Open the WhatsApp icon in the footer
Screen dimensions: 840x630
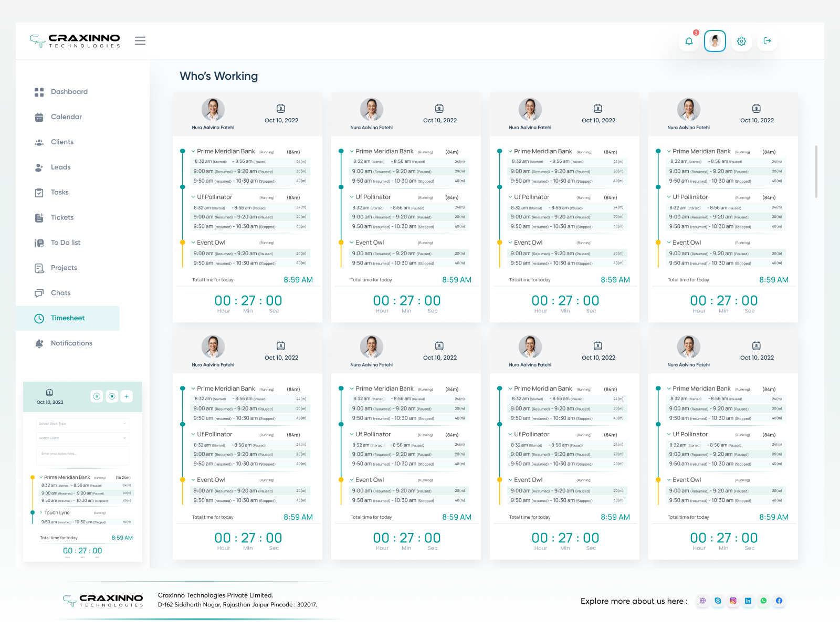(x=763, y=601)
